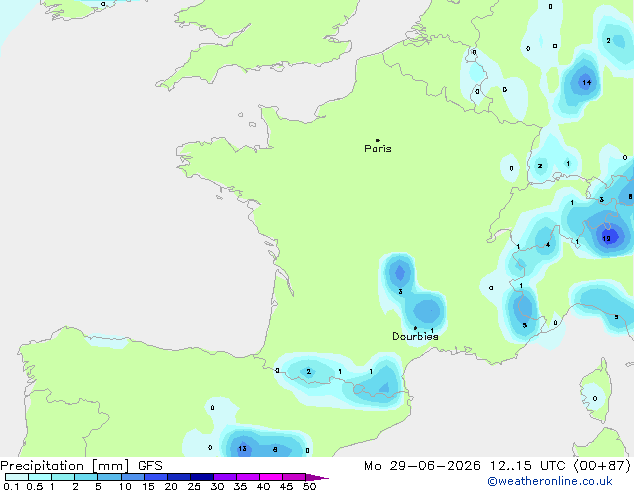634x490 pixels.
Task: Click the '50' legend label
Action: coord(309,486)
